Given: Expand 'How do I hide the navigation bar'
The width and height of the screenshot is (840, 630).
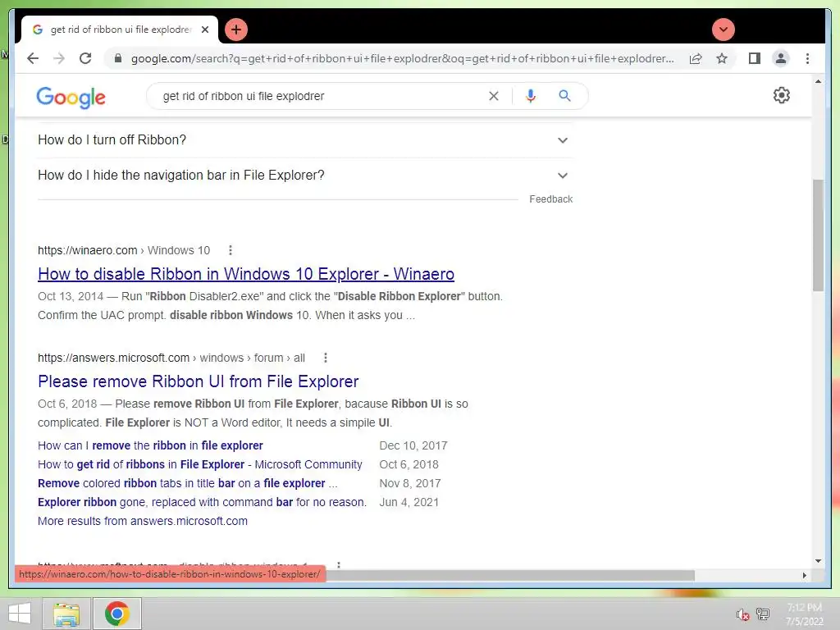Looking at the screenshot, I should (305, 176).
